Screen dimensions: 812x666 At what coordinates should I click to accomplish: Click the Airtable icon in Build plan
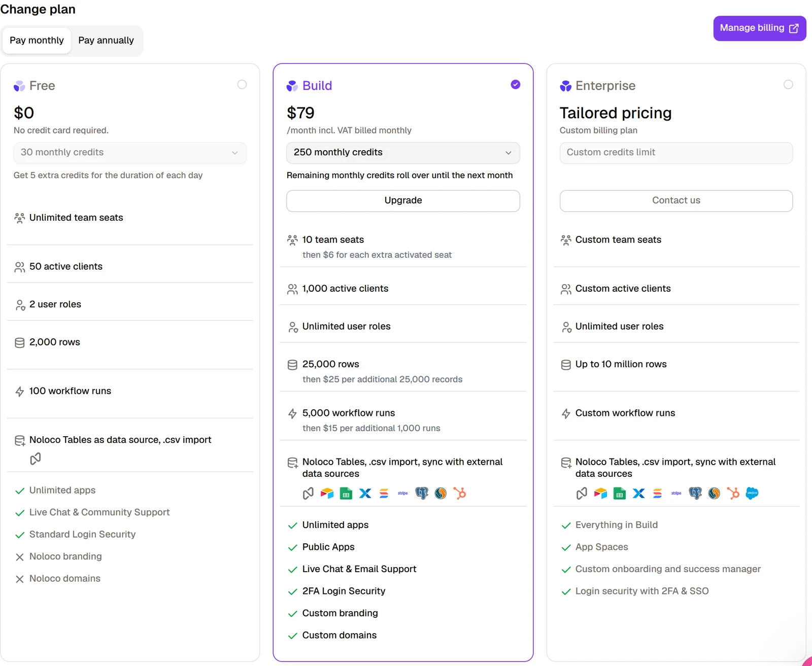(327, 493)
